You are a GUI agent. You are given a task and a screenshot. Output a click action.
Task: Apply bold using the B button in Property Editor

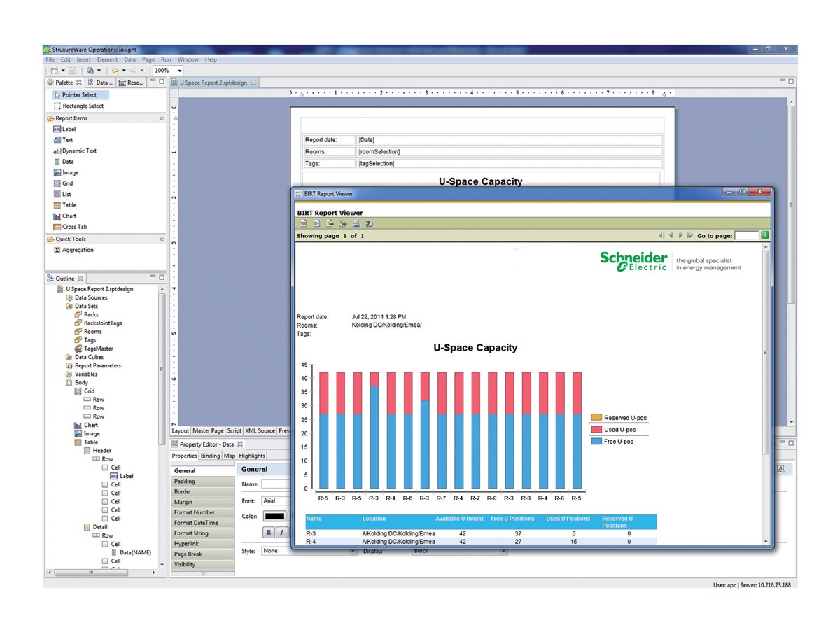[268, 533]
